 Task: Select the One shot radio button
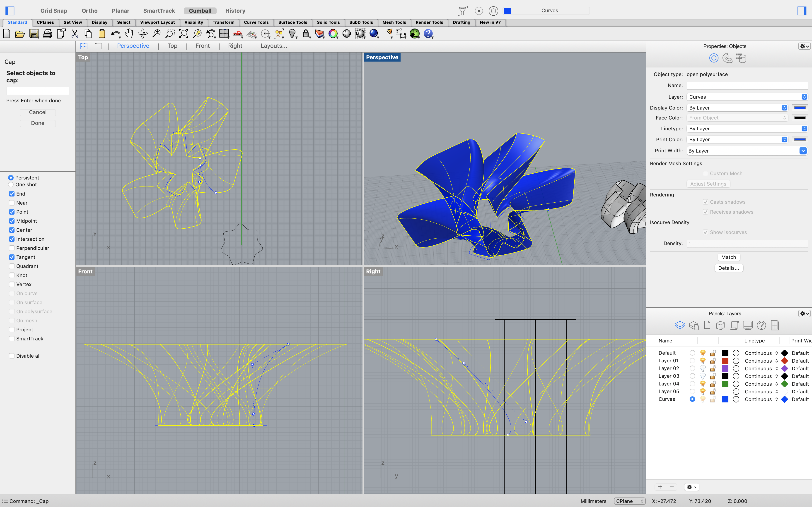11,185
